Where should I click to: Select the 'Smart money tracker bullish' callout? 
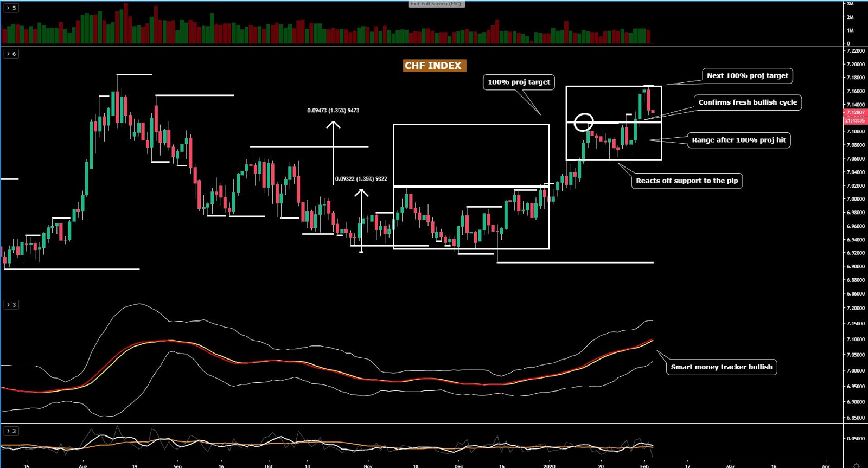click(x=722, y=367)
